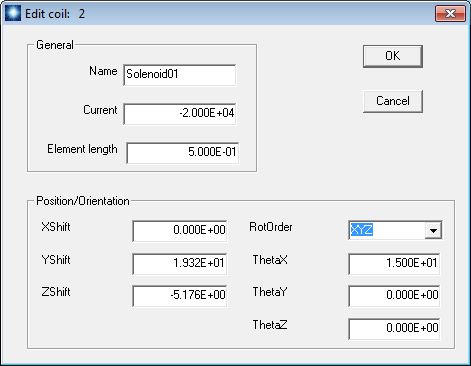This screenshot has height=366, width=471.
Task: Close the Edit coil window
Action: pyautogui.click(x=450, y=14)
